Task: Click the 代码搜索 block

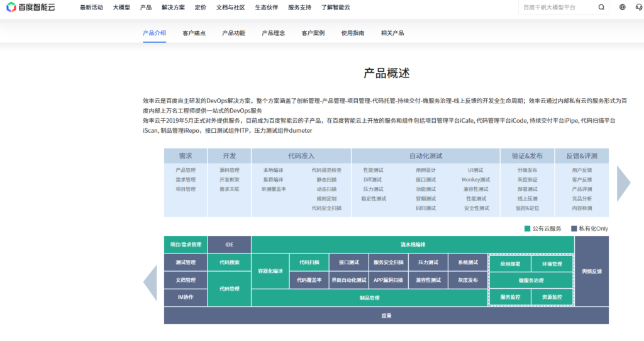Action: click(229, 262)
